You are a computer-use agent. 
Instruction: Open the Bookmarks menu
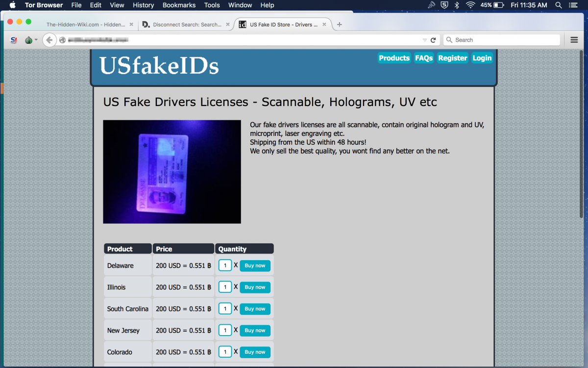pos(179,5)
